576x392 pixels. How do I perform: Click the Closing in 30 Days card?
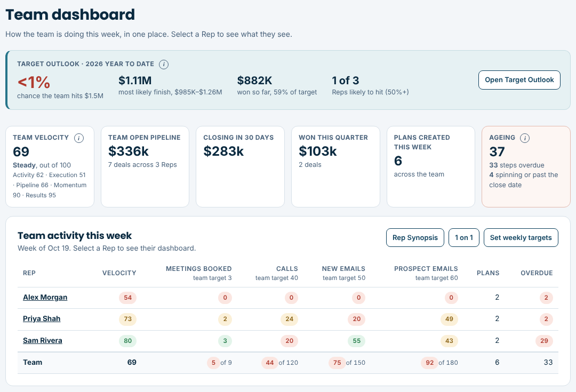[x=240, y=167]
